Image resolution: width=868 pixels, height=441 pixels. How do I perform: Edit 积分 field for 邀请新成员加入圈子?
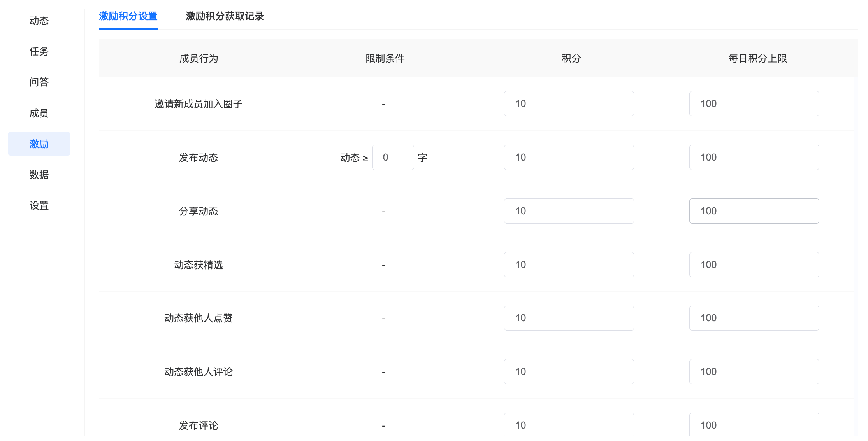[569, 104]
